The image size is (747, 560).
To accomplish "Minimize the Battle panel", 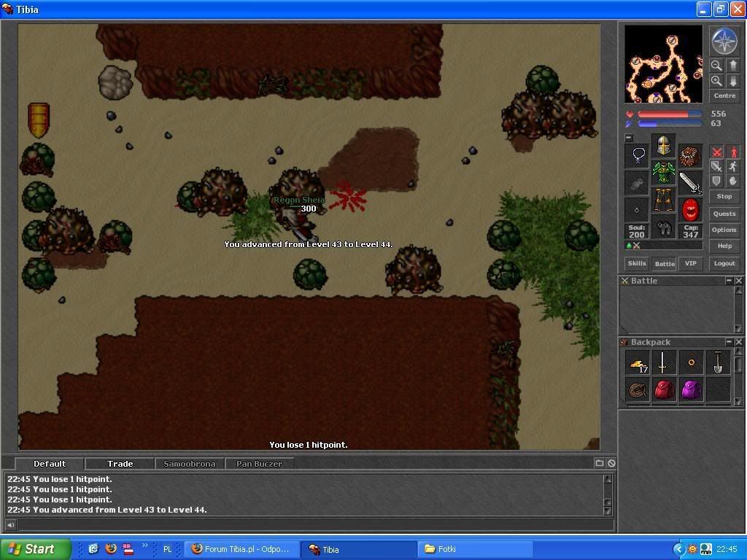I will 729,281.
